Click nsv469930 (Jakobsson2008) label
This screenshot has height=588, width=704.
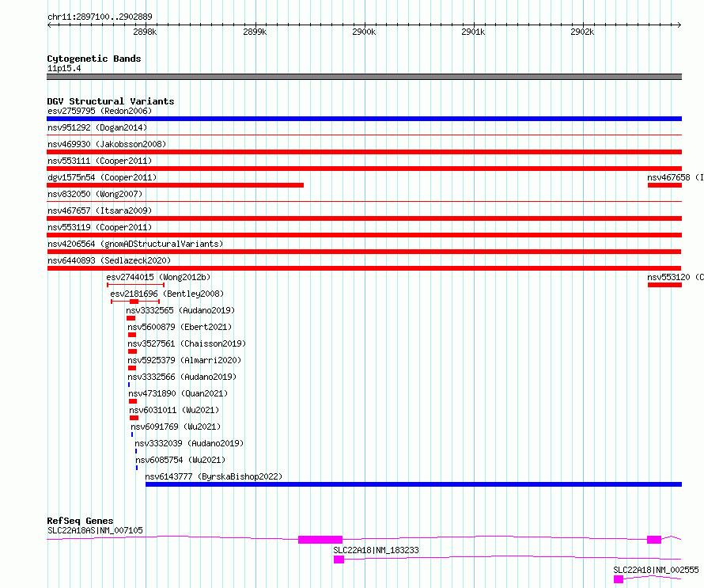[107, 144]
